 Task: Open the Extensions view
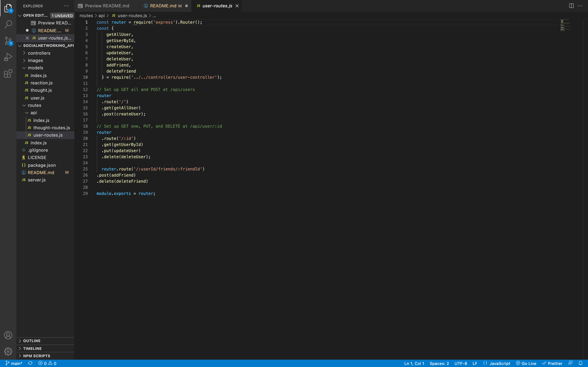pos(8,73)
